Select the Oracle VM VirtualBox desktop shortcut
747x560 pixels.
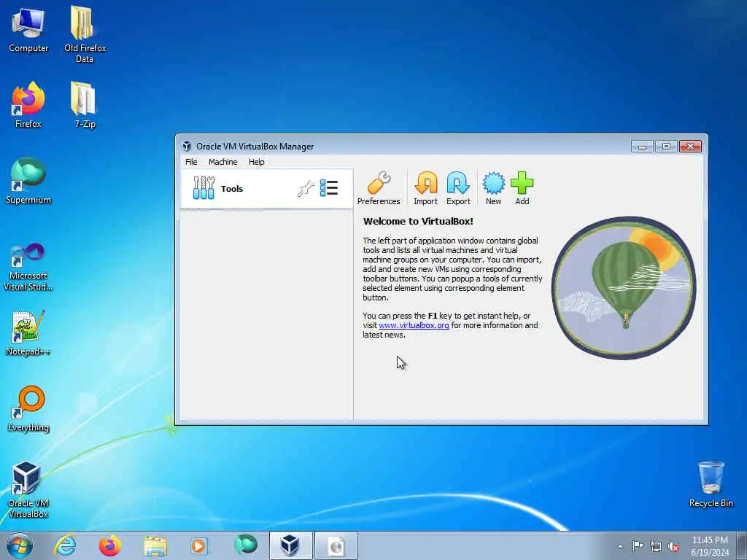[x=28, y=489]
